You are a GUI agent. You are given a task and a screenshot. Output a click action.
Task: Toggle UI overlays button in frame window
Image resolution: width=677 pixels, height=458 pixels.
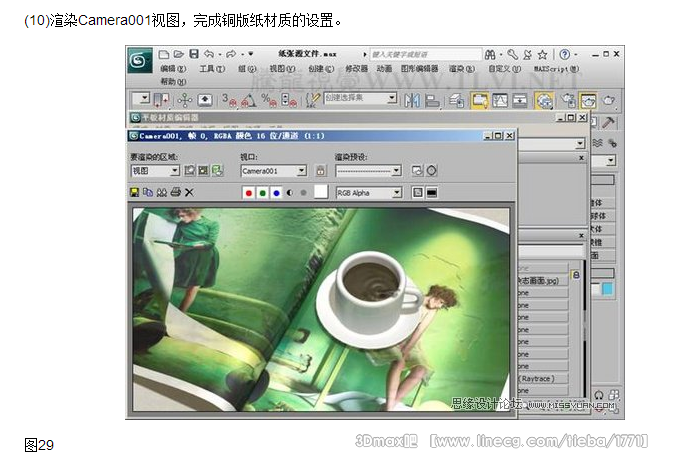pyautogui.click(x=418, y=193)
